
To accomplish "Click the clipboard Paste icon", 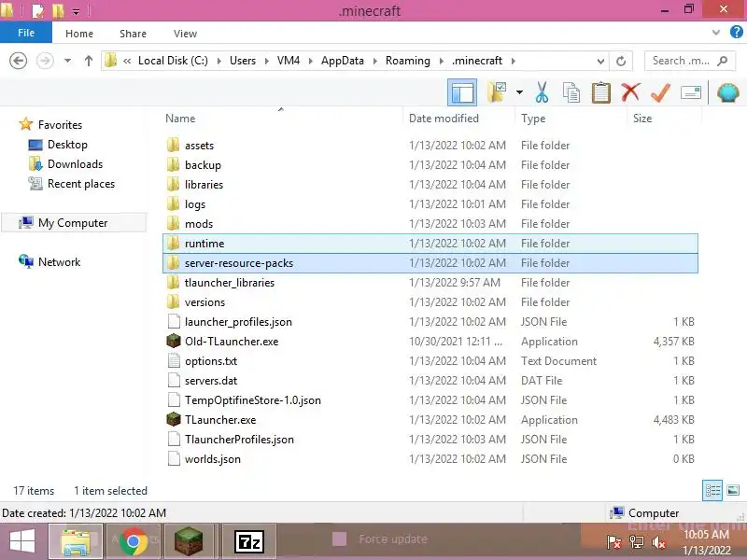I will coord(600,91).
